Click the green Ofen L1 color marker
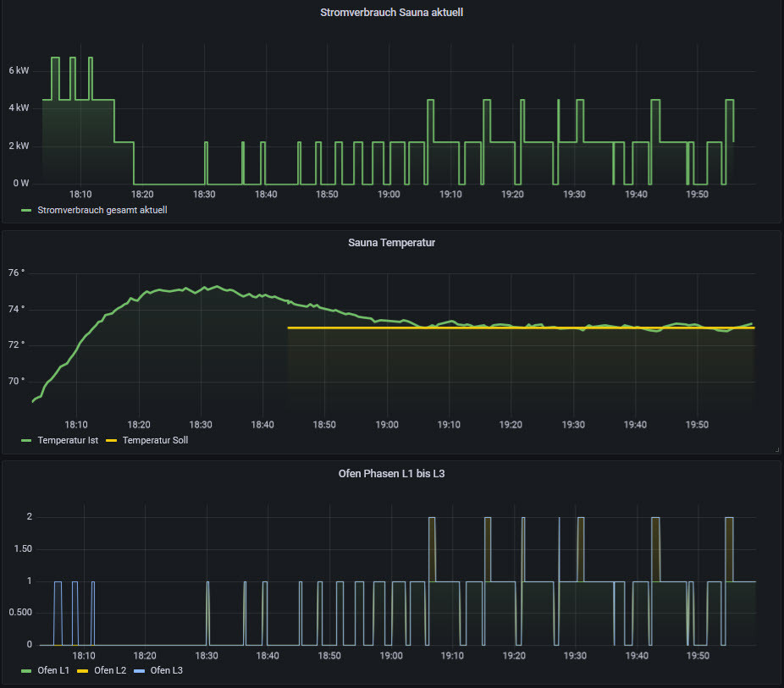 (26, 670)
